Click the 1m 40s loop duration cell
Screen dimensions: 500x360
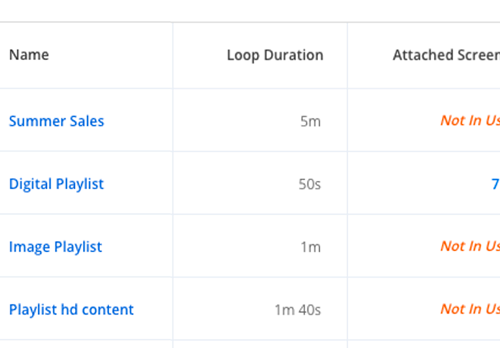(x=298, y=310)
